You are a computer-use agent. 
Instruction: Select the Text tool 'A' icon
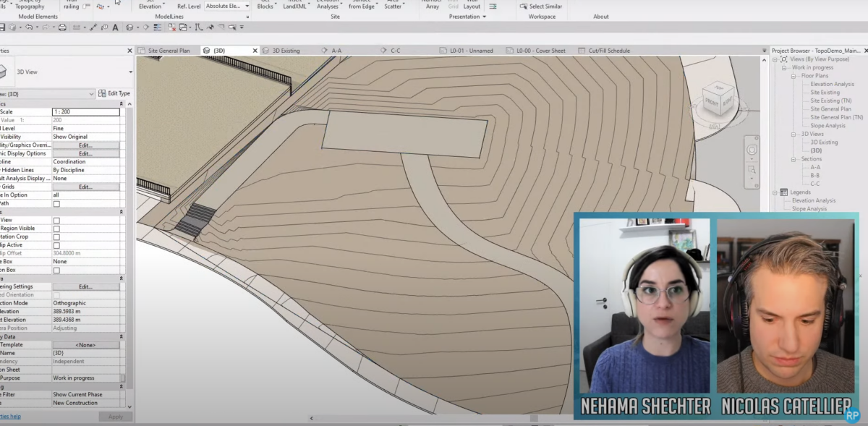tap(115, 27)
